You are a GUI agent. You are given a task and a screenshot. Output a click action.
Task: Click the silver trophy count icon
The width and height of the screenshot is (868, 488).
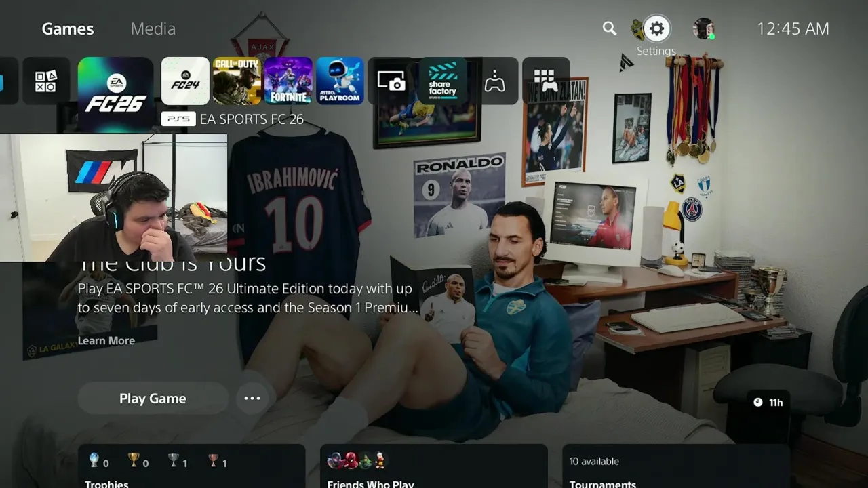coord(174,460)
